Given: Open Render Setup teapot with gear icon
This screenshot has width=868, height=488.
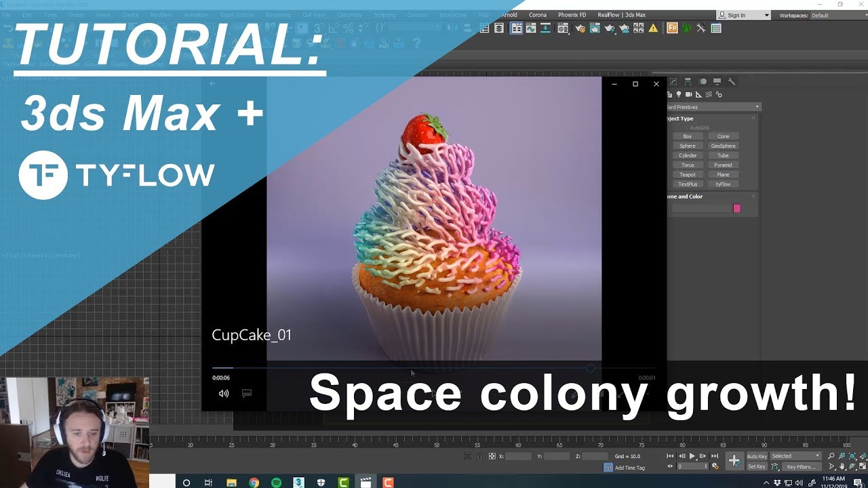Looking at the screenshot, I should click(x=580, y=28).
